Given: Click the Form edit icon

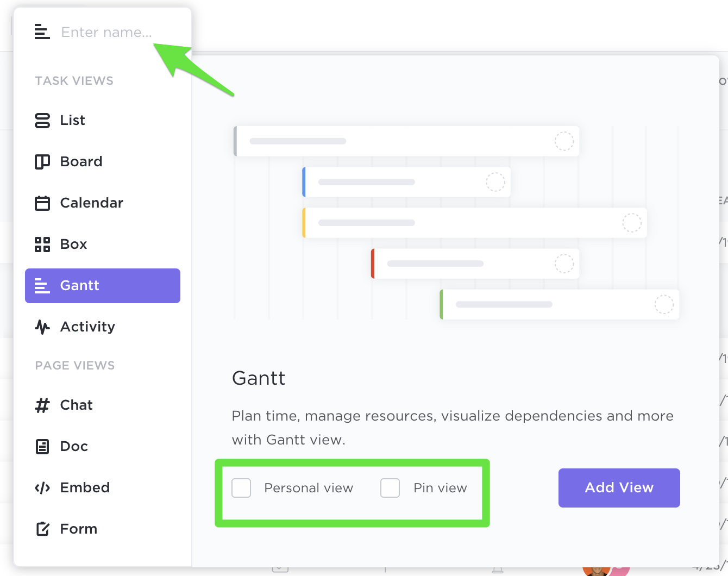Looking at the screenshot, I should click(x=42, y=529).
